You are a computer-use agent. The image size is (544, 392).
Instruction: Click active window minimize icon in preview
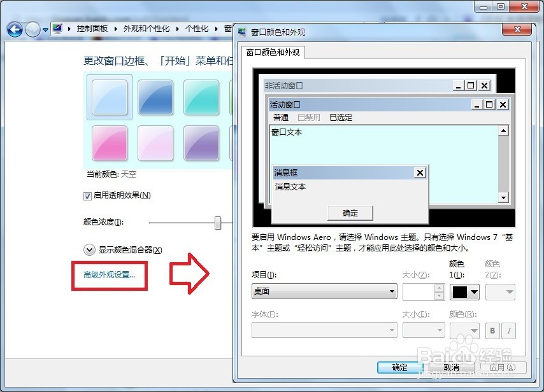[x=476, y=104]
